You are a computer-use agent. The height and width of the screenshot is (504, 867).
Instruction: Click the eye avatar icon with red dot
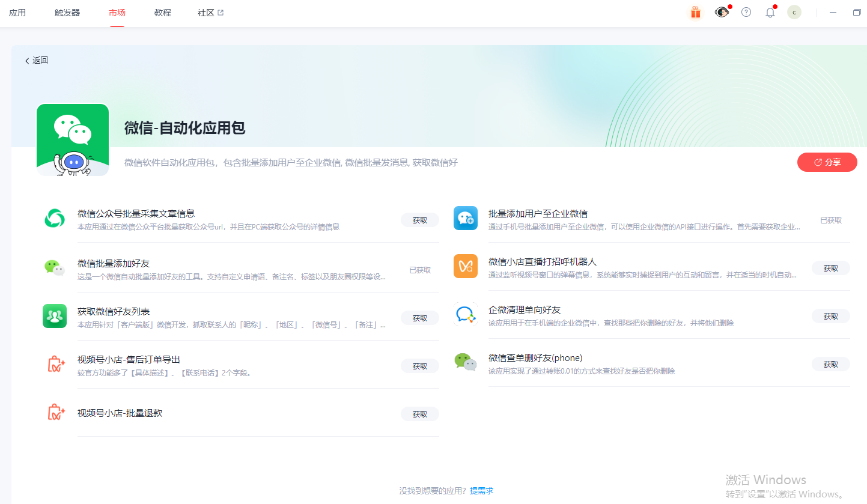click(722, 12)
